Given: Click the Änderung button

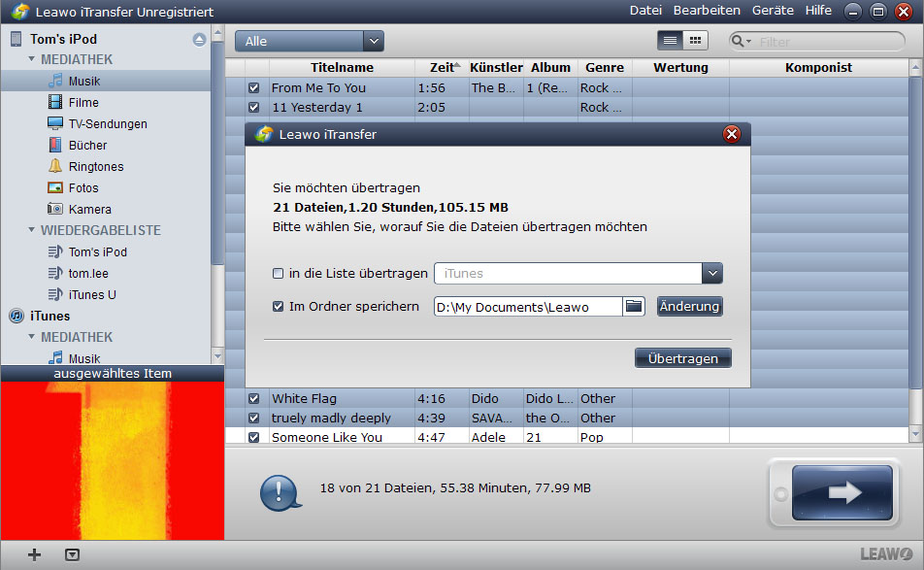Looking at the screenshot, I should pos(689,307).
